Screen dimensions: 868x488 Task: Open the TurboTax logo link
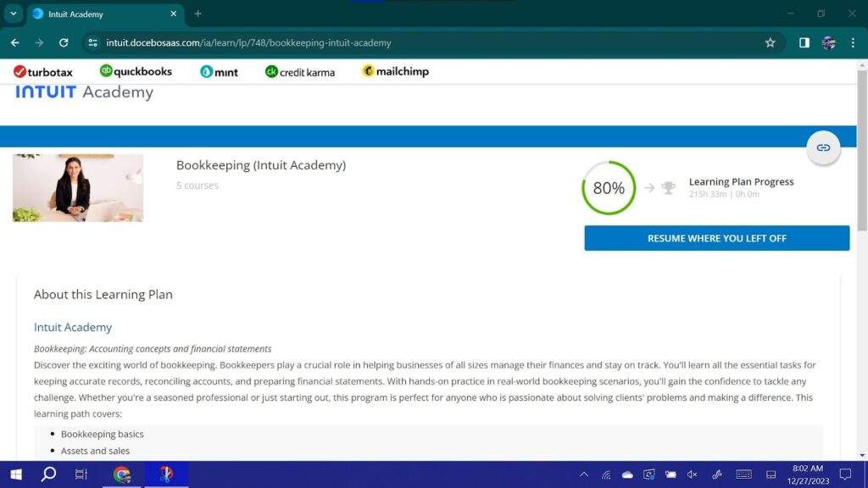click(43, 72)
